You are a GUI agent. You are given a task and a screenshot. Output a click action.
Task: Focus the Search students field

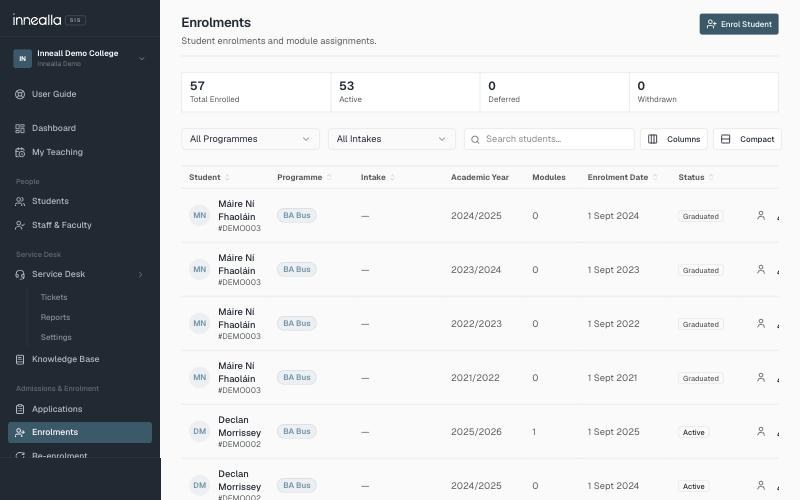point(549,139)
